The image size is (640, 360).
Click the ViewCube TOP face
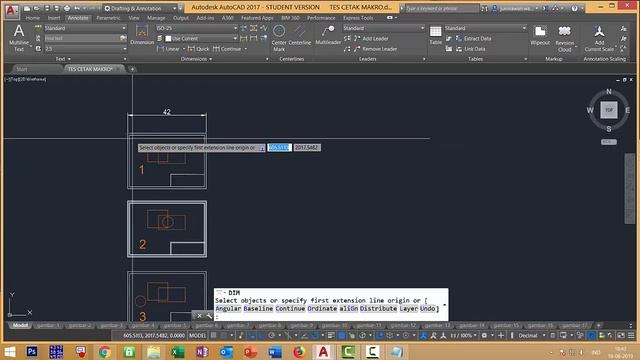[609, 110]
